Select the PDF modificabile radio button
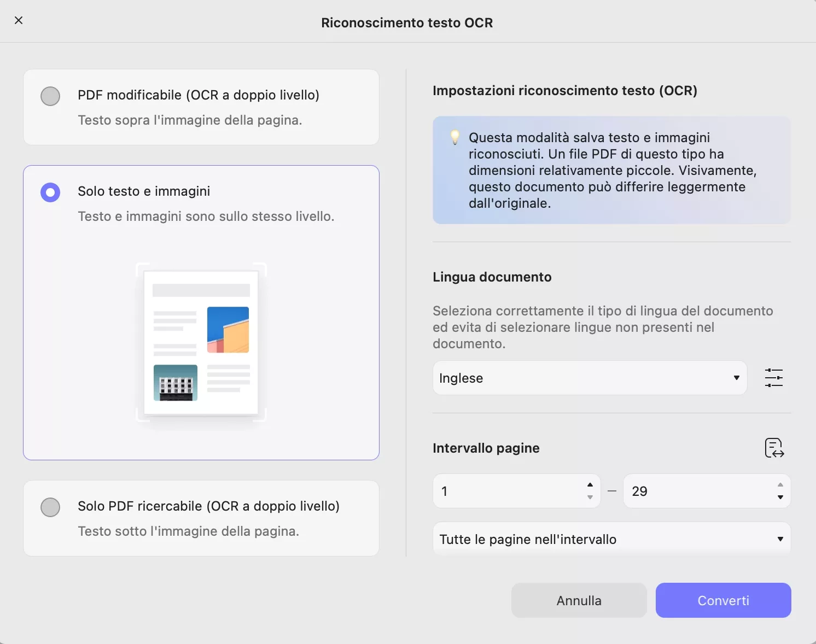 [50, 96]
